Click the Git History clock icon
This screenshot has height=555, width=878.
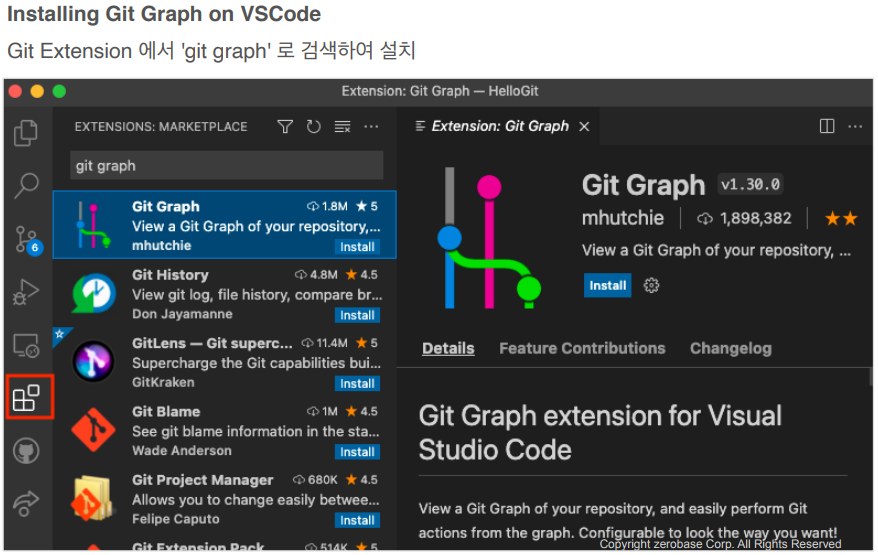(94, 293)
